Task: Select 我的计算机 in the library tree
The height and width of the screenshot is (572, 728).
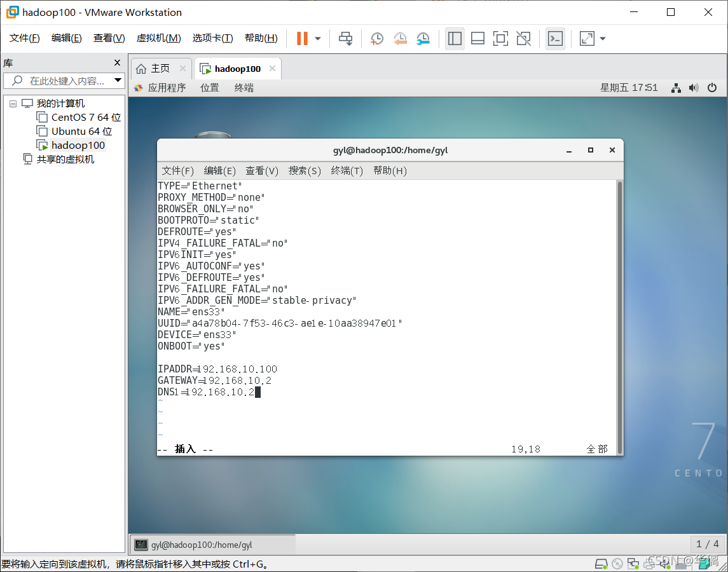Action: 60,104
